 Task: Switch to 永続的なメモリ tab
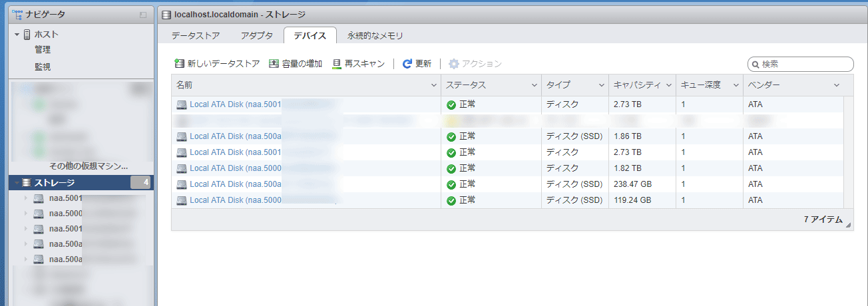point(375,36)
